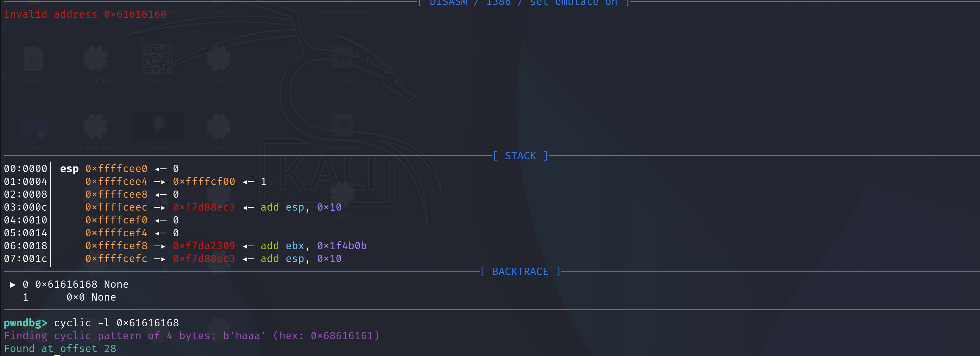
Task: Click 0xf7d88ec3 in the 03:000c row
Action: click(204, 207)
